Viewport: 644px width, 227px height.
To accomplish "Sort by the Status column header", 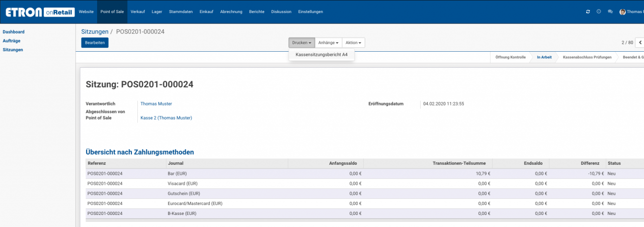I will 625,163.
